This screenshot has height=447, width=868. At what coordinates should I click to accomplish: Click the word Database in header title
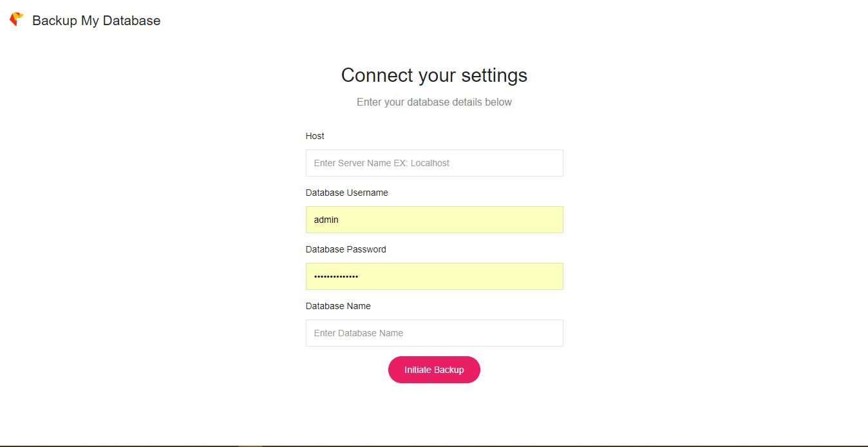tap(130, 21)
